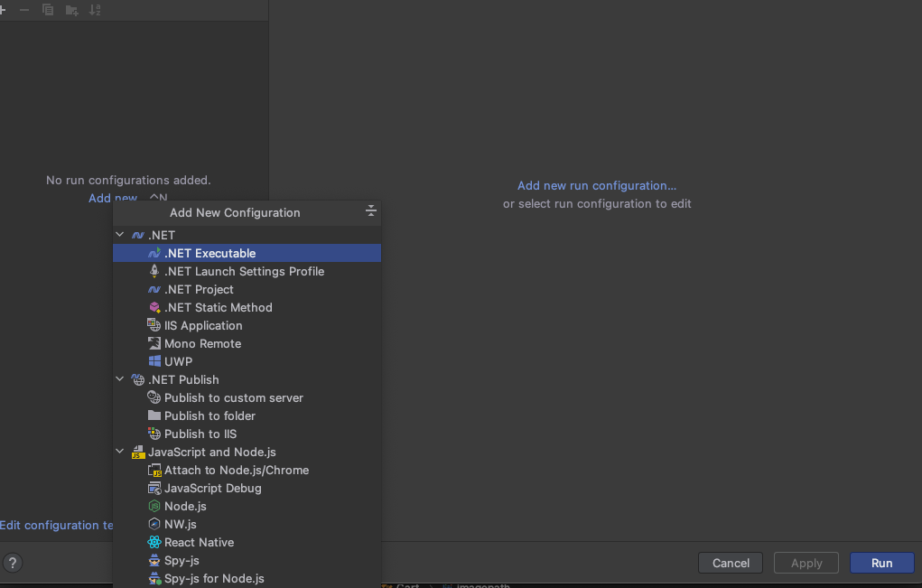
Task: Click the collapse icon in the popup header
Action: (x=370, y=210)
